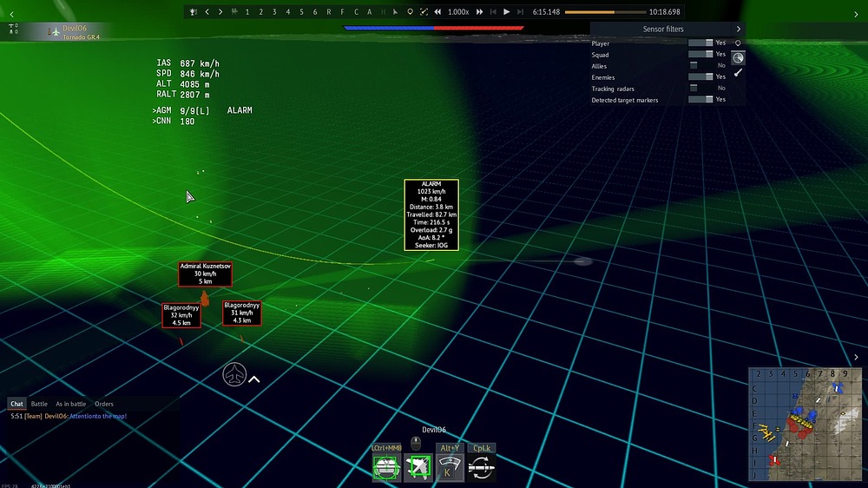Screen dimensions: 868x488
Task: Click the trophy icon in replay toolbar
Action: point(194,11)
